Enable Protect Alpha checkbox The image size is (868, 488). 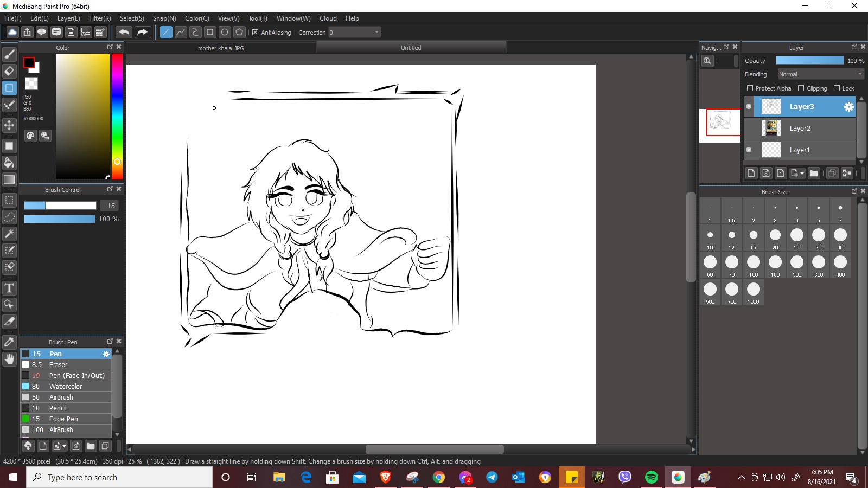click(x=750, y=88)
